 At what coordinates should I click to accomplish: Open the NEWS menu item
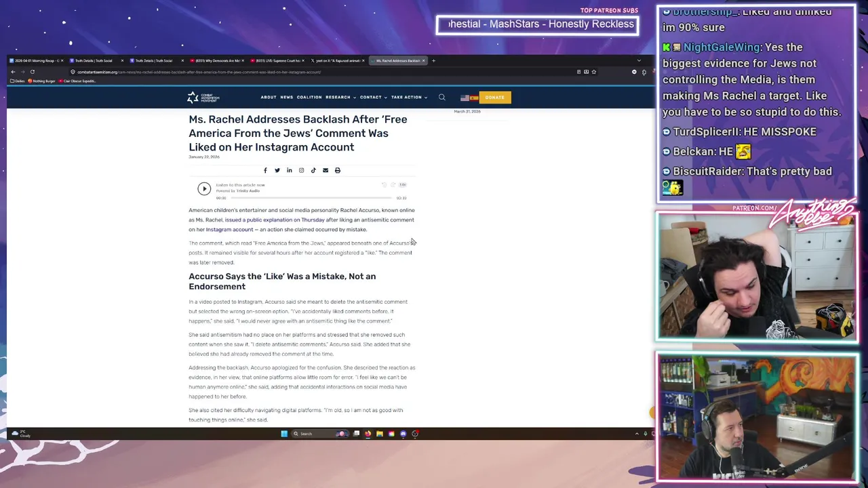(x=287, y=97)
